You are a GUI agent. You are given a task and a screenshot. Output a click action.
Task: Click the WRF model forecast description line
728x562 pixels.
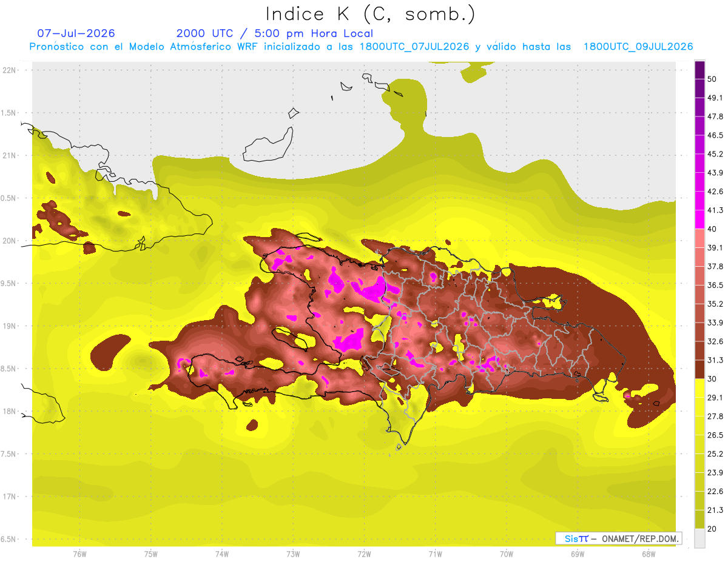point(362,47)
